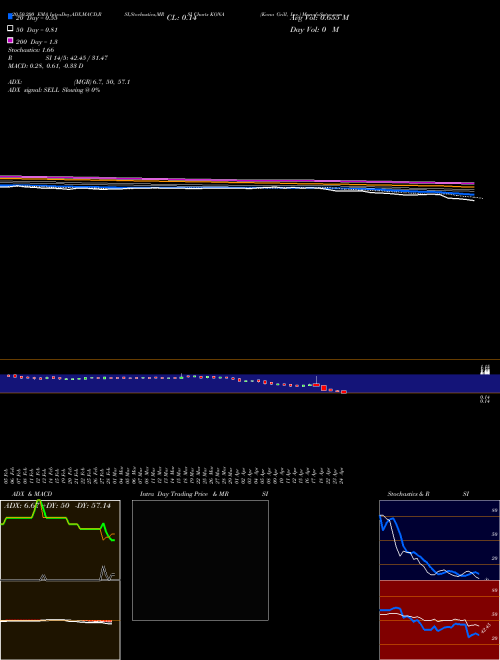Click the blue 20 Day EMA legend swatch
The height and width of the screenshot is (660, 500).
pos(10,16)
